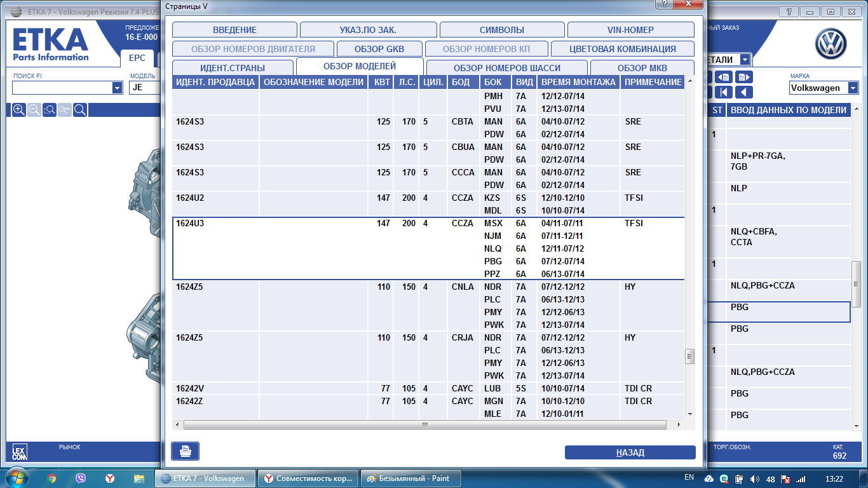Open the ВВЕДЕНИЕ tab
Image resolution: width=868 pixels, height=488 pixels.
coord(234,30)
